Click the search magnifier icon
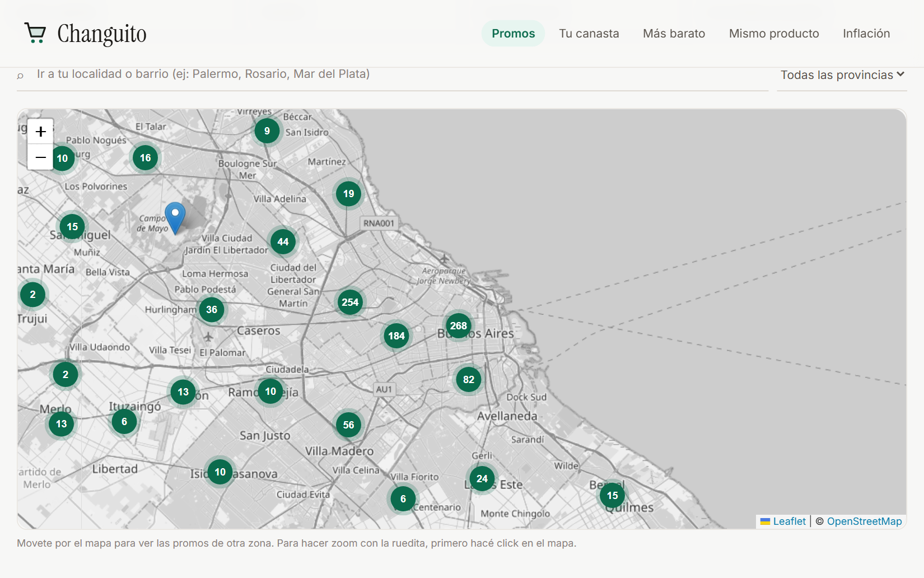This screenshot has height=578, width=924. [x=20, y=75]
